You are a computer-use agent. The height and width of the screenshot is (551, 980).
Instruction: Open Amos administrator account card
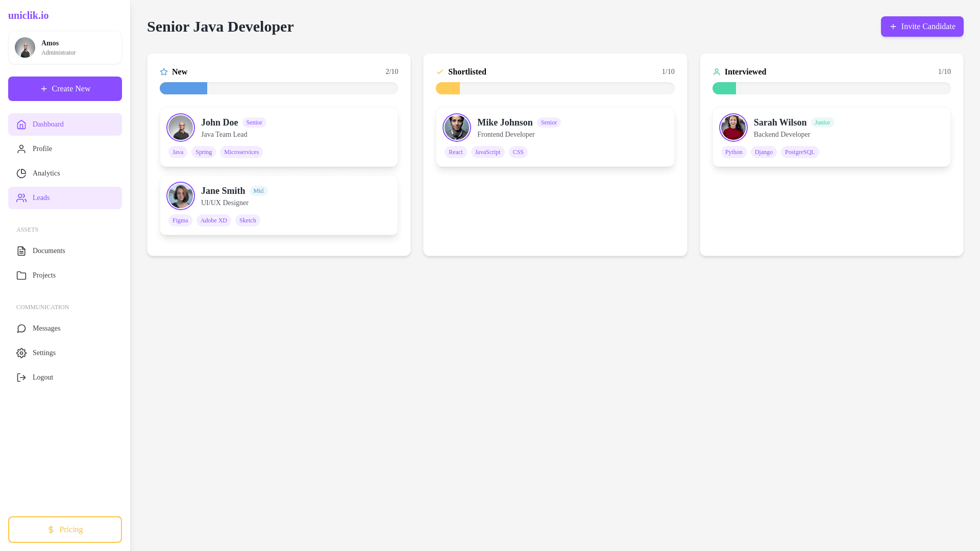(x=65, y=47)
